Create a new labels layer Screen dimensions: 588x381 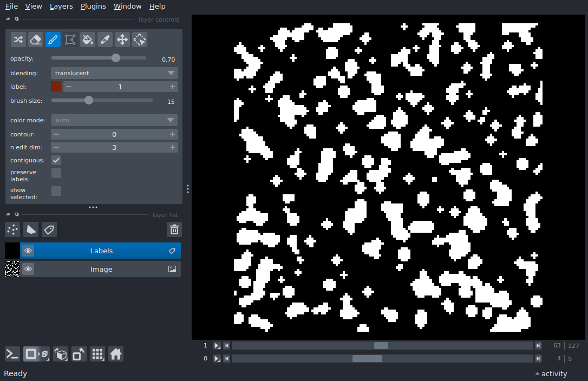click(x=49, y=229)
